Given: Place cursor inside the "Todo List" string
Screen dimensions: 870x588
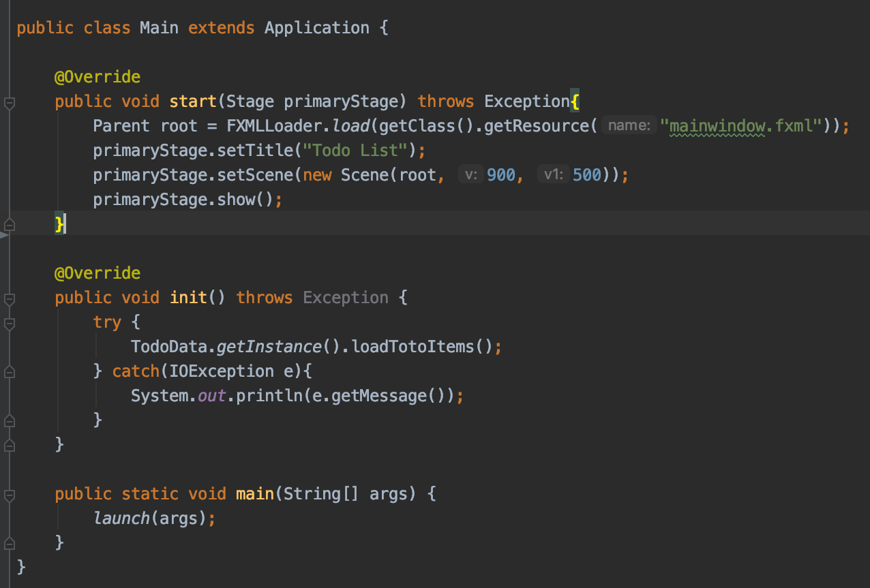Looking at the screenshot, I should [x=355, y=150].
